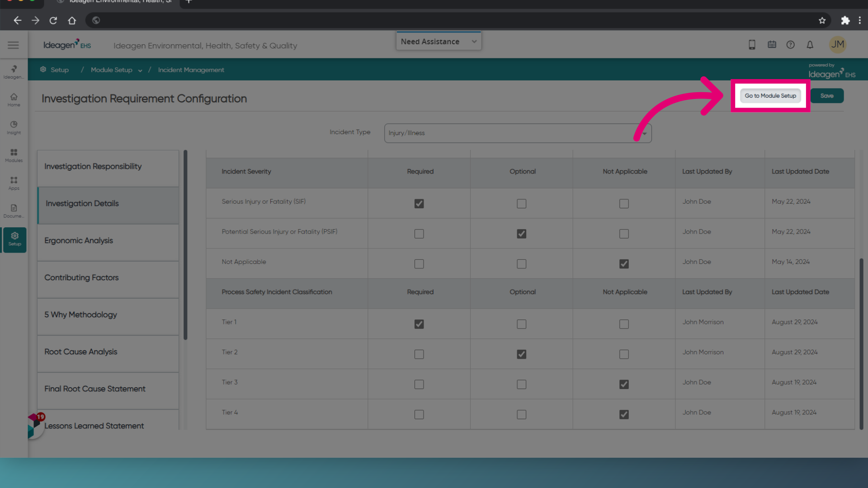The width and height of the screenshot is (868, 488).
Task: Open JM user profile avatar
Action: (x=837, y=44)
